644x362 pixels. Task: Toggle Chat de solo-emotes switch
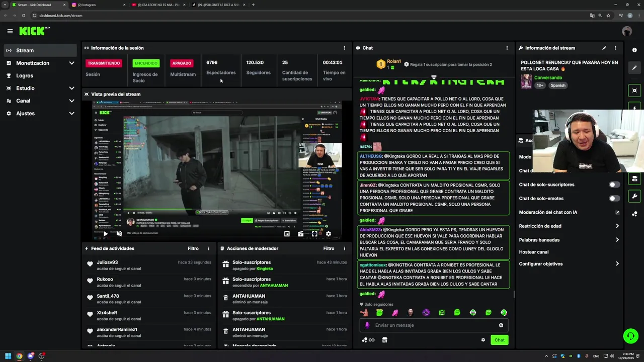click(x=614, y=199)
